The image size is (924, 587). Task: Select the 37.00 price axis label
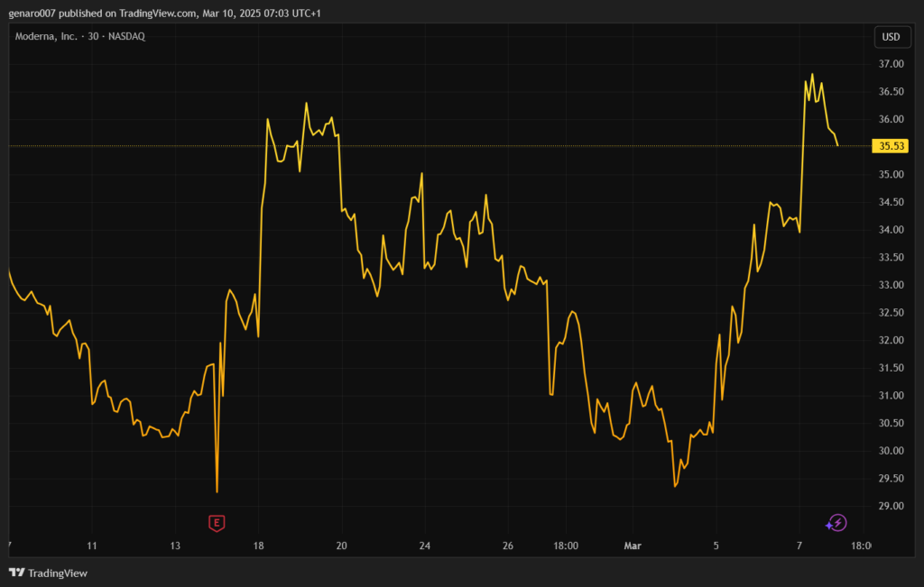890,64
